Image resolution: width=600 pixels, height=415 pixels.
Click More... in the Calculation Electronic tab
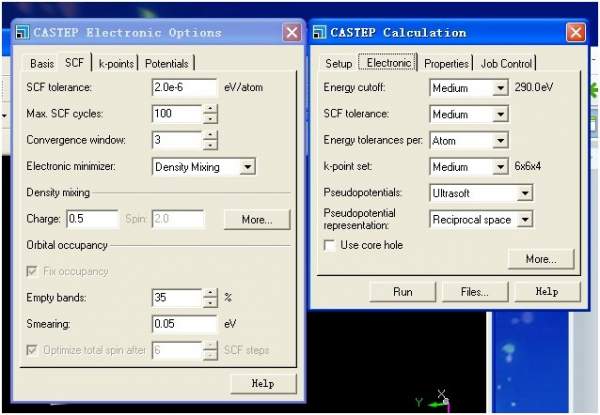coord(541,259)
